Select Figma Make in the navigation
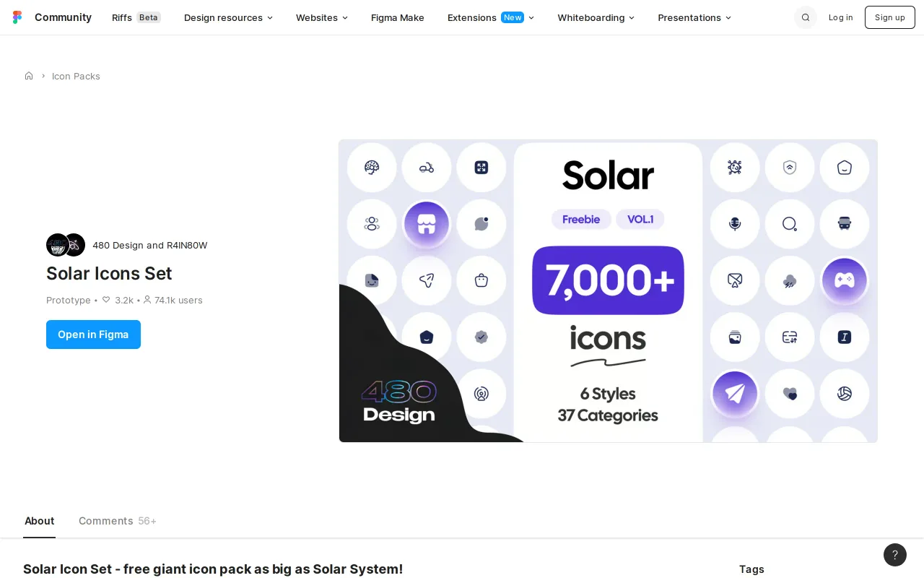The height and width of the screenshot is (578, 924). (398, 17)
